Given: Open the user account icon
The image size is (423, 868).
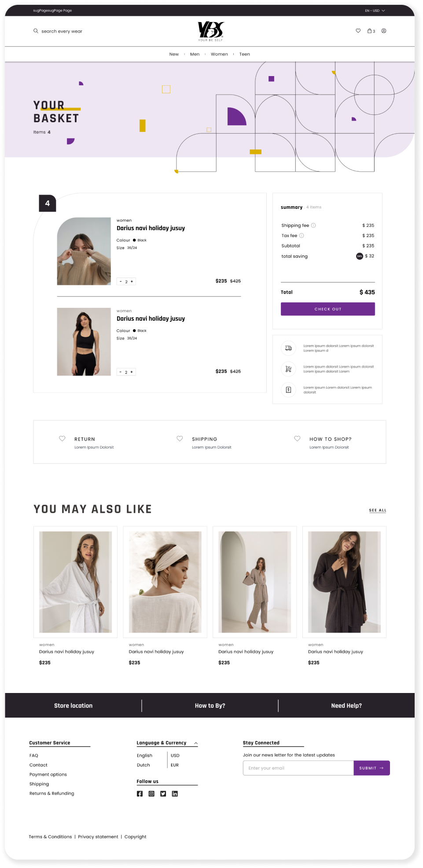Looking at the screenshot, I should [384, 31].
